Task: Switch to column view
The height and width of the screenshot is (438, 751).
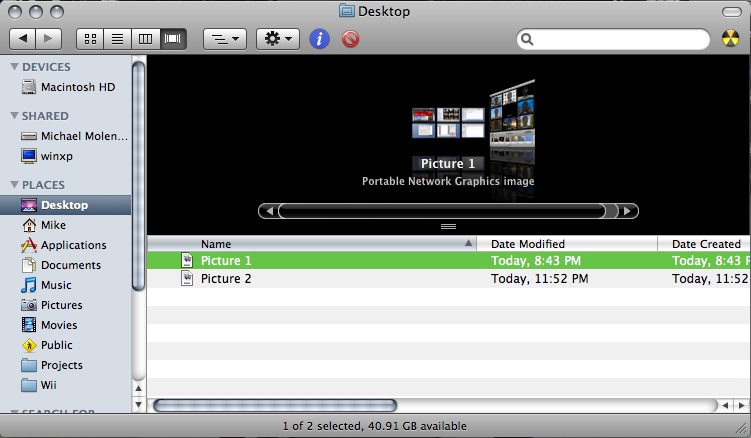Action: click(145, 39)
